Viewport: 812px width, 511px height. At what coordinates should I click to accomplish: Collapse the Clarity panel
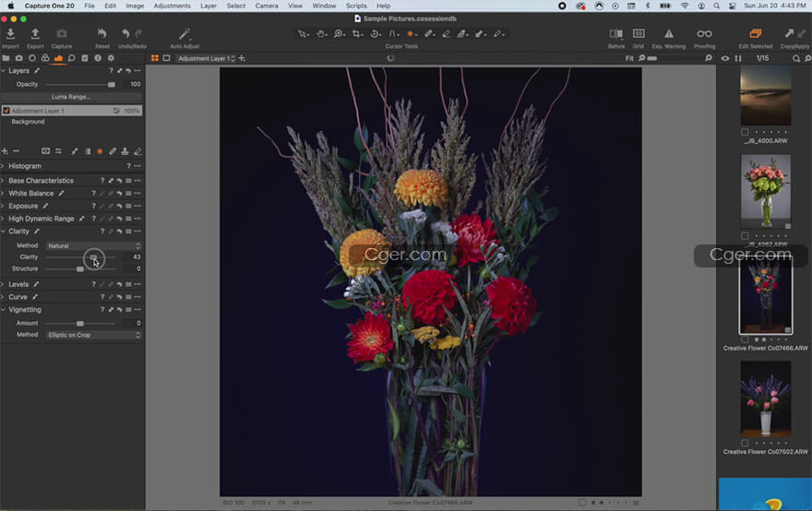(3, 232)
